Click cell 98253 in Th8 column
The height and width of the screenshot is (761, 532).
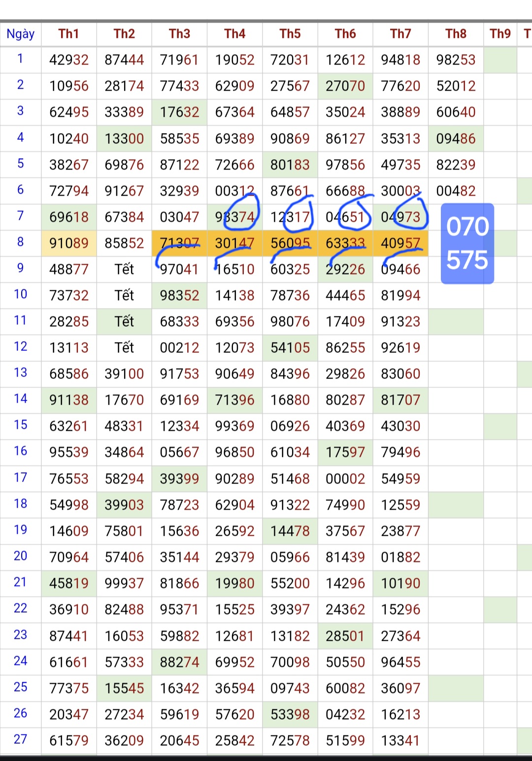[x=456, y=60]
